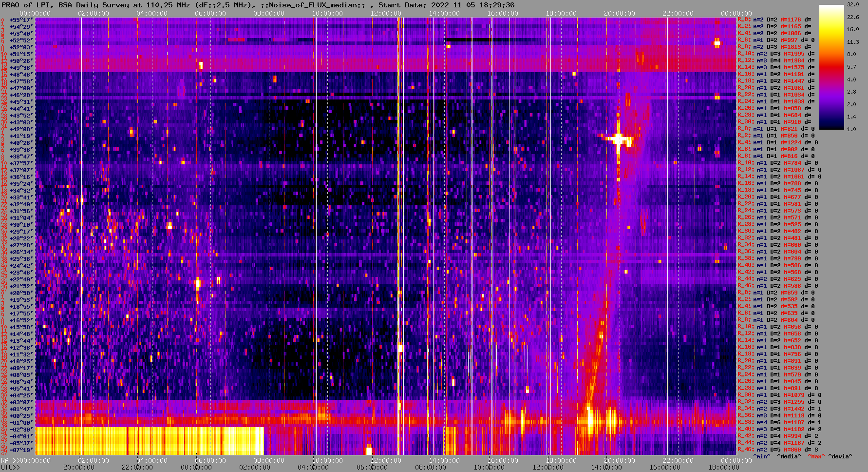Click the 2.8 color scale value
The width and height of the screenshot is (868, 472).
coord(851,92)
